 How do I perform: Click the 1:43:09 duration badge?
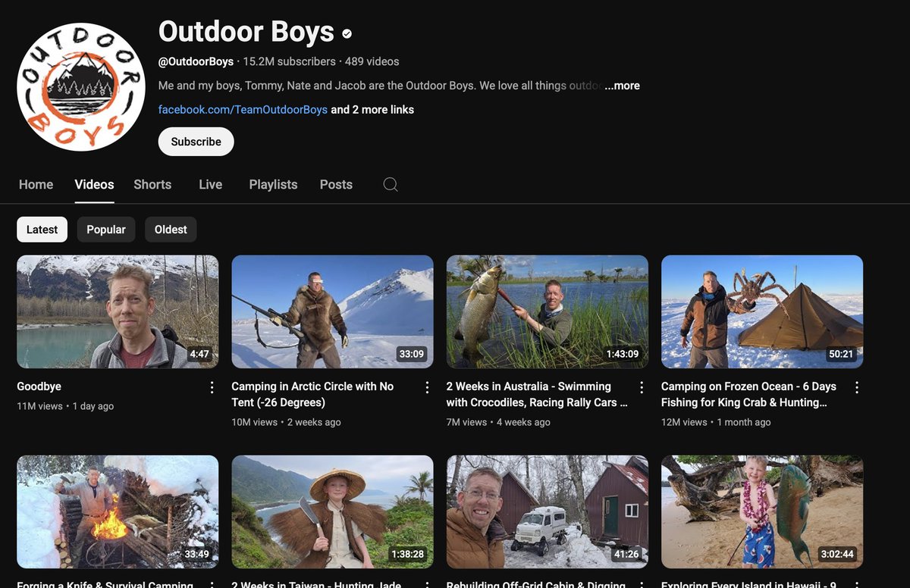coord(622,354)
